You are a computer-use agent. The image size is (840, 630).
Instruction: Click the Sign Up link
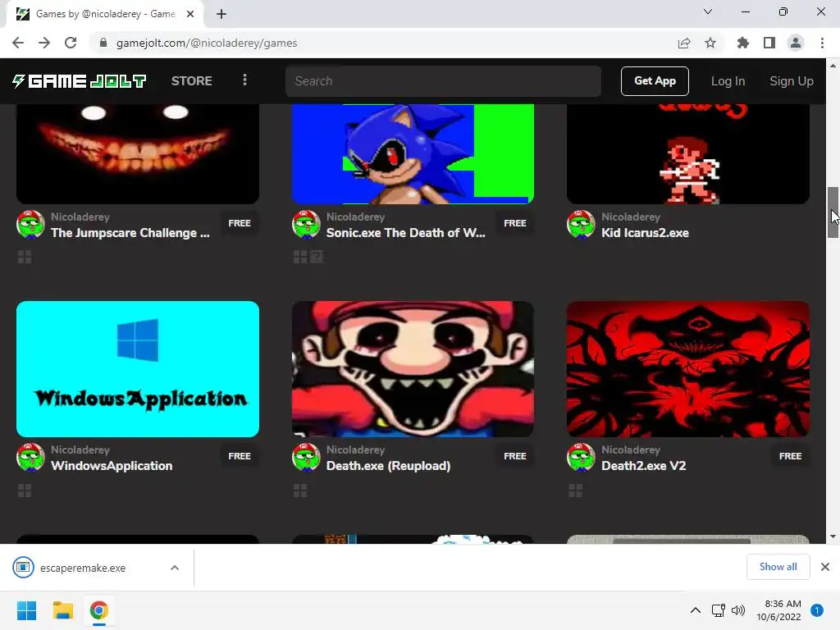coord(792,81)
